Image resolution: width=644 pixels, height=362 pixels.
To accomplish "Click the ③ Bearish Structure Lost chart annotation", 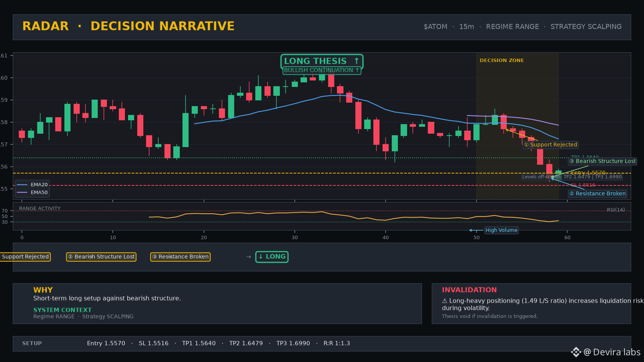I will (603, 161).
